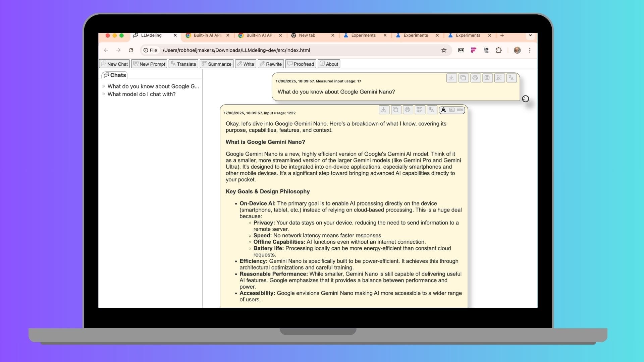
Task: Print the user prompt message
Action: (x=475, y=78)
